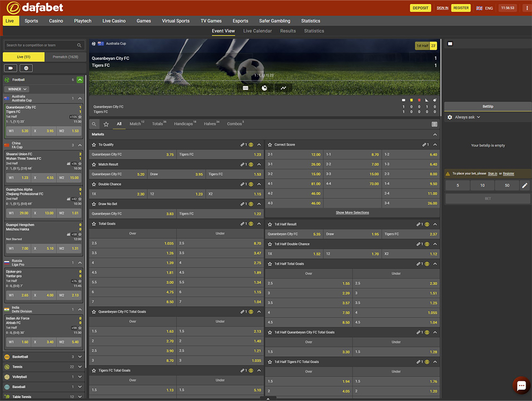Switch market layout with the list icon
The image size is (532, 401).
click(x=434, y=124)
